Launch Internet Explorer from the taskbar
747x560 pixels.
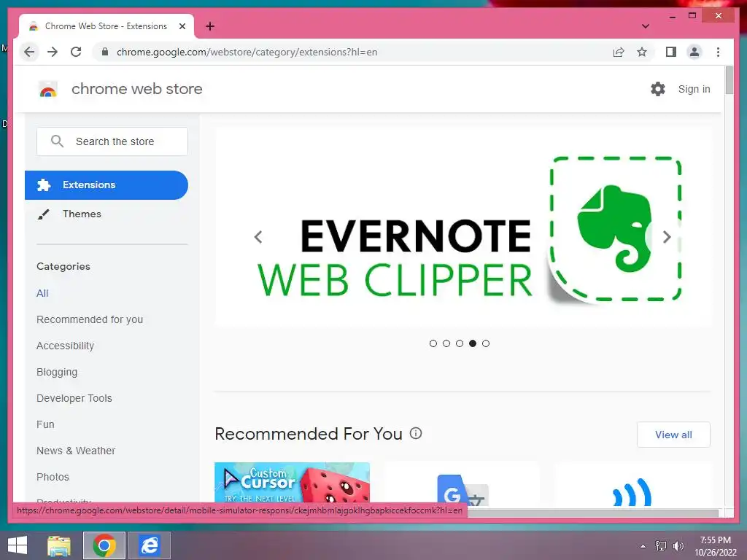[149, 545]
